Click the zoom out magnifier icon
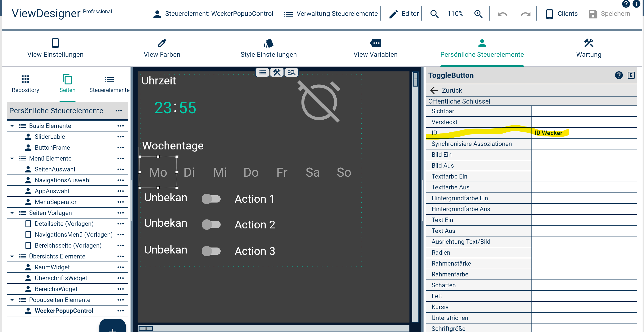Viewport: 644px width, 332px height. pos(434,14)
